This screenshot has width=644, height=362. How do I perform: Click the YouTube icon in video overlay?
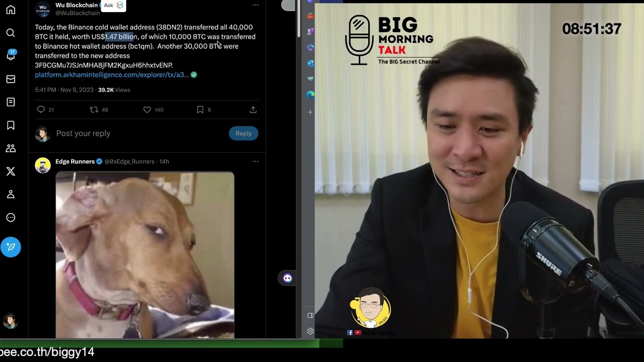click(358, 333)
